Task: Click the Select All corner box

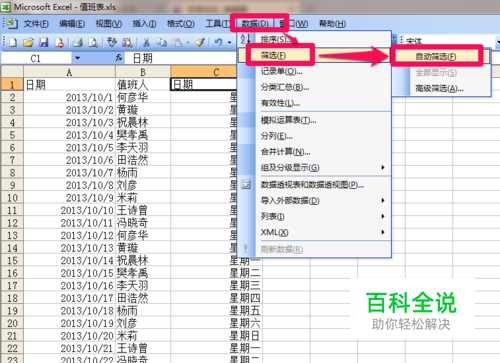Action: [x=12, y=72]
